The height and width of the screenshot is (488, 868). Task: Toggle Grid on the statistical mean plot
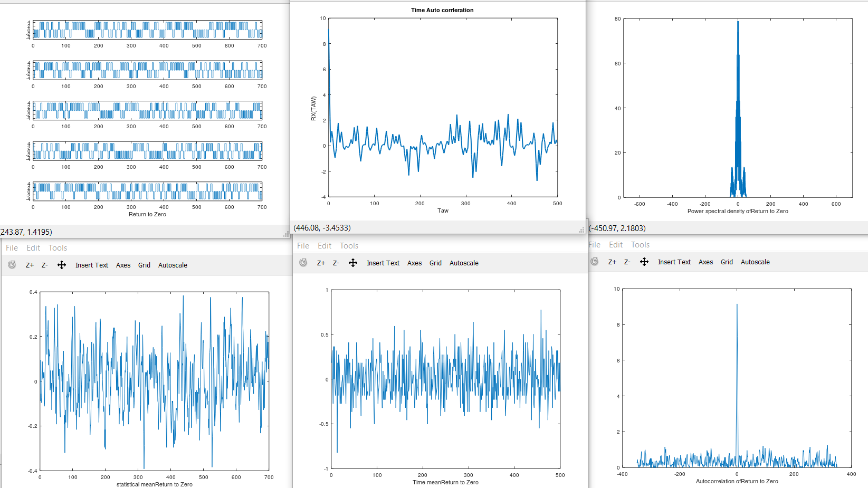144,264
